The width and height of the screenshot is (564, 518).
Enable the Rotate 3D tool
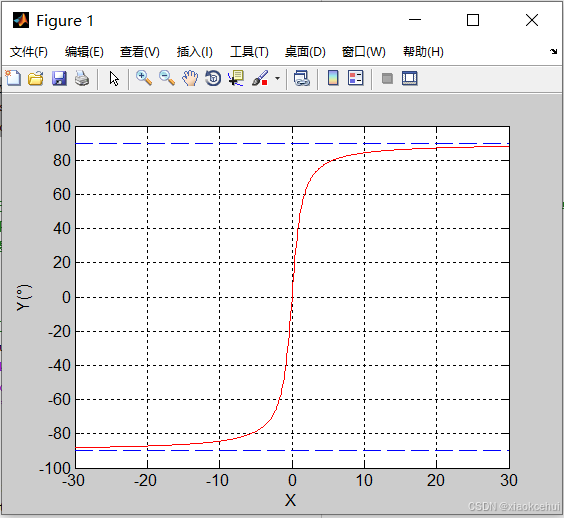(x=213, y=78)
